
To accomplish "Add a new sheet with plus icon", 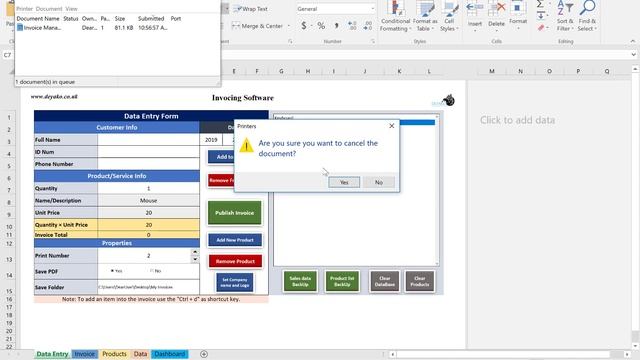I will pos(204,354).
